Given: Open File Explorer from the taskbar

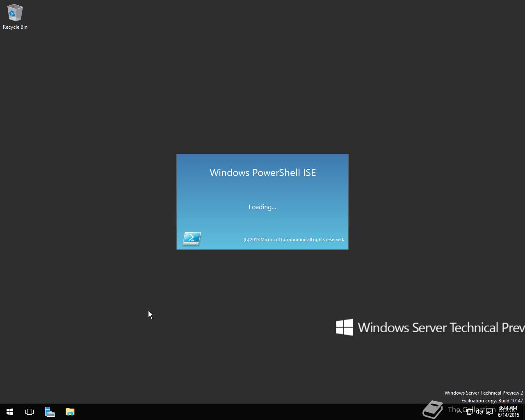Looking at the screenshot, I should coord(70,412).
